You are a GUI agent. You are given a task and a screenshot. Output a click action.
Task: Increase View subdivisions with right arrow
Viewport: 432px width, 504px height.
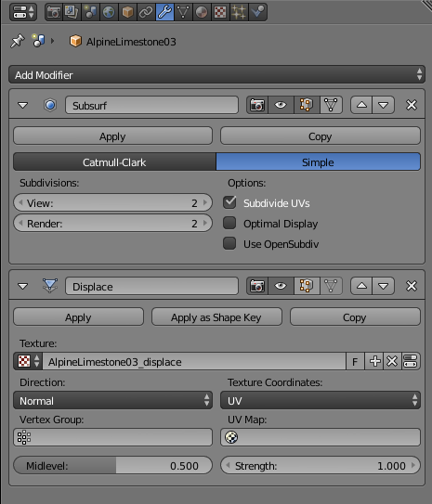(205, 203)
